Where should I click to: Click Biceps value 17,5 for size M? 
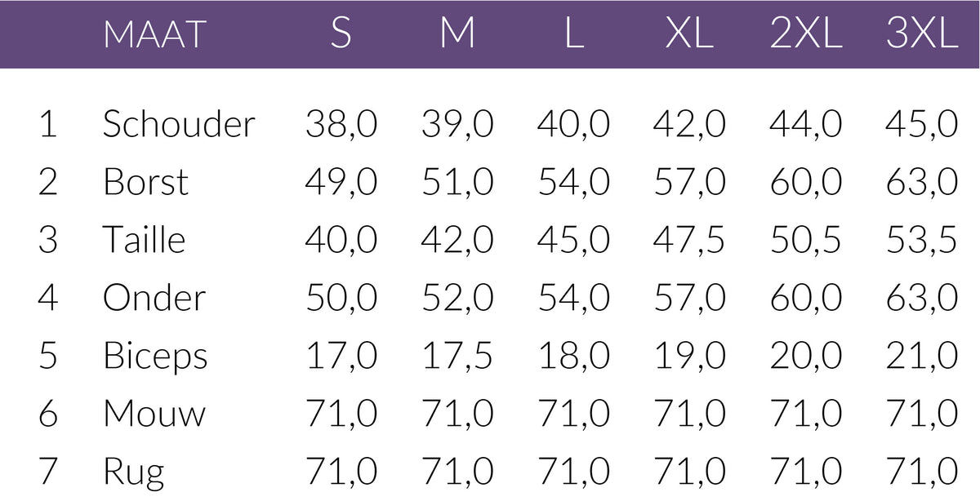coord(457,356)
